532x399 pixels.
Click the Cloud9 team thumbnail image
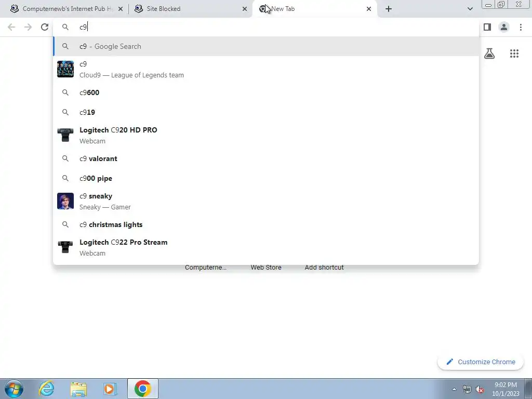point(65,69)
